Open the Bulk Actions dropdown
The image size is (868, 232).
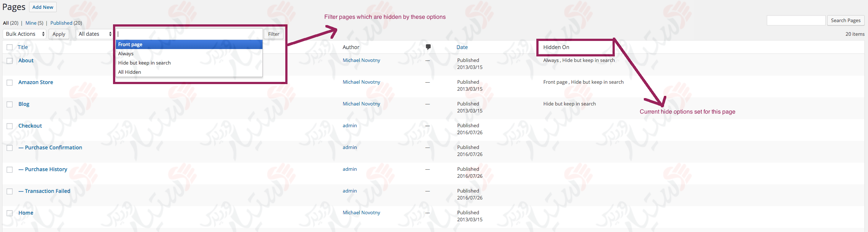click(25, 34)
